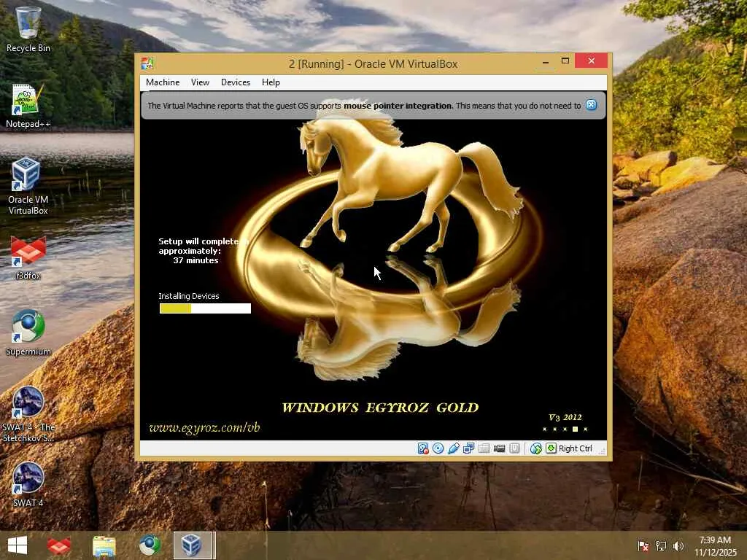Image resolution: width=747 pixels, height=560 pixels.
Task: Click the green keyboard capture arrow indicator
Action: (551, 448)
